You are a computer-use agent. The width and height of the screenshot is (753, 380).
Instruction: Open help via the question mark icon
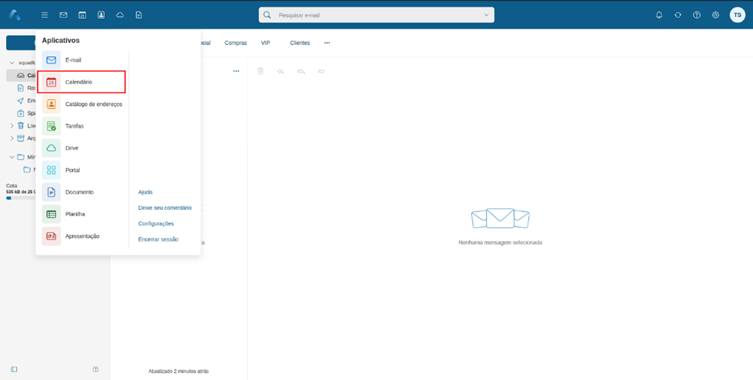click(696, 15)
